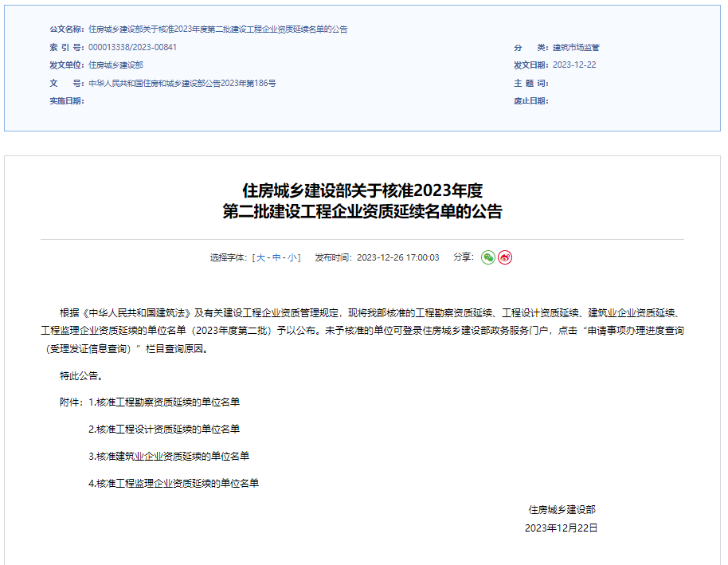Screen dimensions: 728x565
Task: Open attachment 1 核准工程勘察资质延续的单位名单
Action: pyautogui.click(x=168, y=402)
